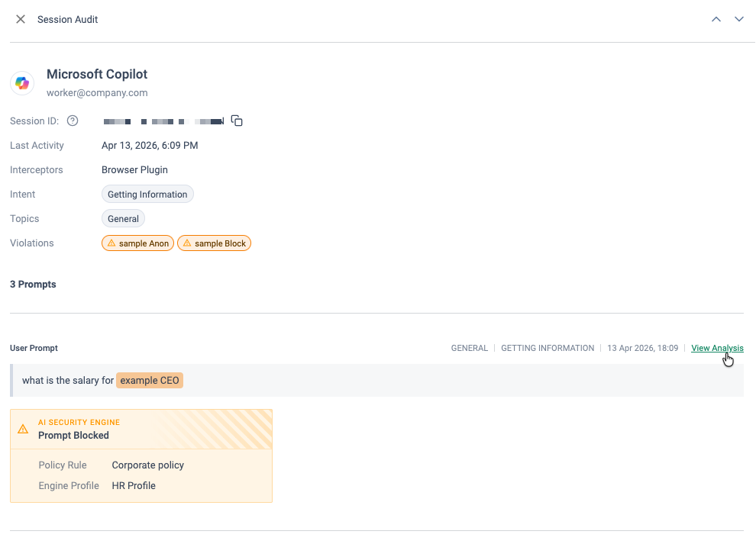Go to next session with down chevron
Viewport: 756px width, 544px height.
[x=738, y=19]
